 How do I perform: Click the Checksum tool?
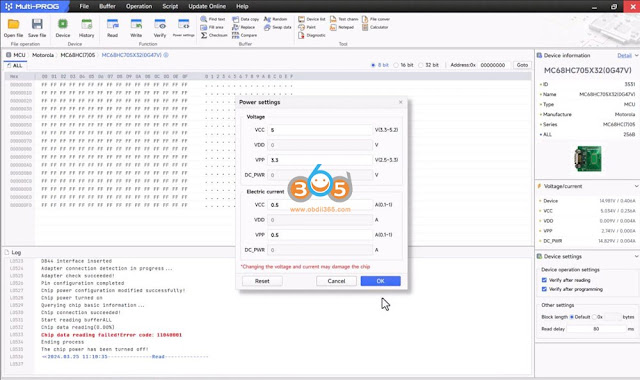tap(214, 36)
